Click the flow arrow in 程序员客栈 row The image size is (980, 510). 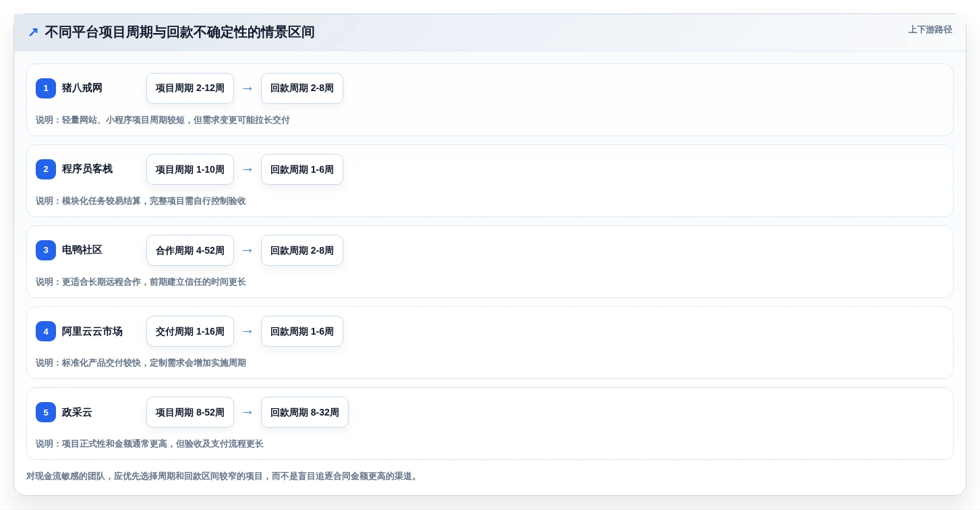[248, 169]
